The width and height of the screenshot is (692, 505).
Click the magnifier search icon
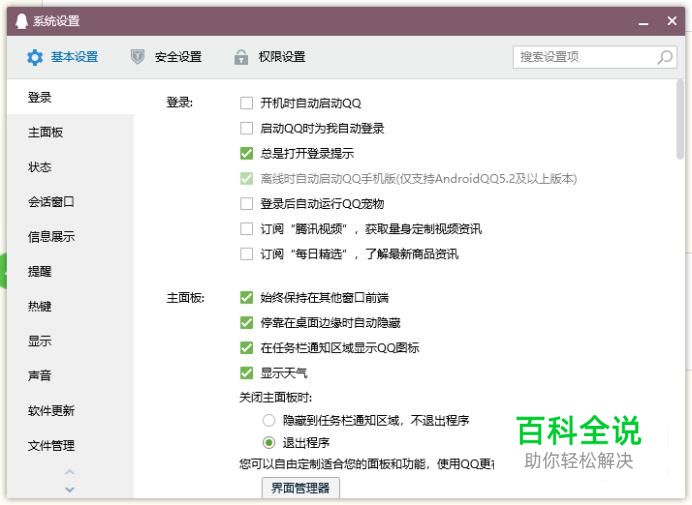click(x=665, y=57)
